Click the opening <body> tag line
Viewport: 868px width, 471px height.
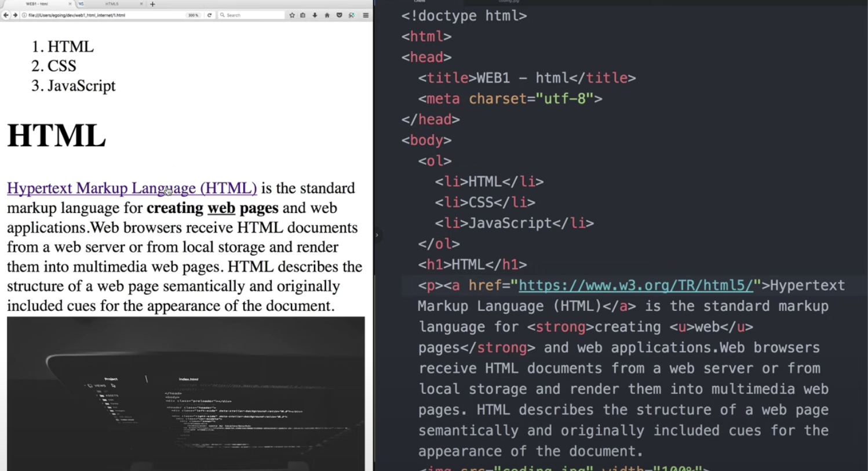[426, 140]
